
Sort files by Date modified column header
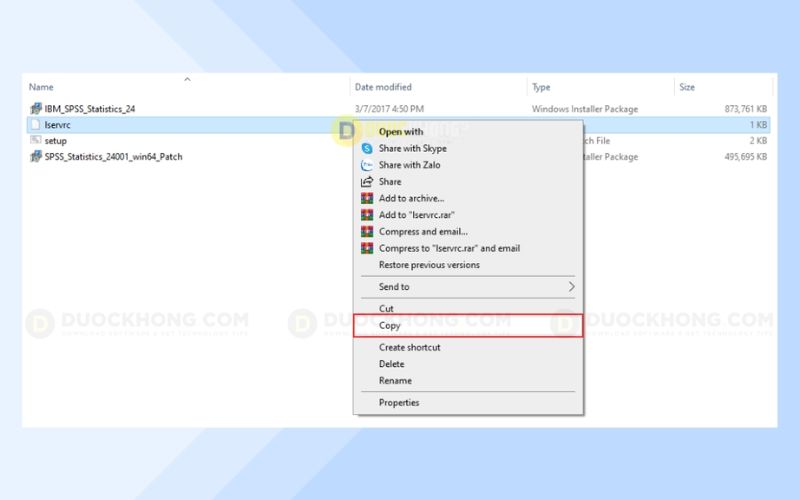click(x=383, y=87)
